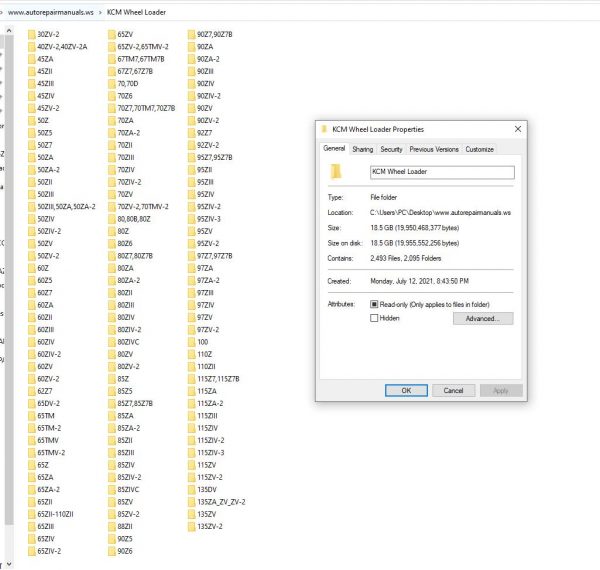Select the 90Z7,90Z7B folder icon

pyautogui.click(x=191, y=35)
